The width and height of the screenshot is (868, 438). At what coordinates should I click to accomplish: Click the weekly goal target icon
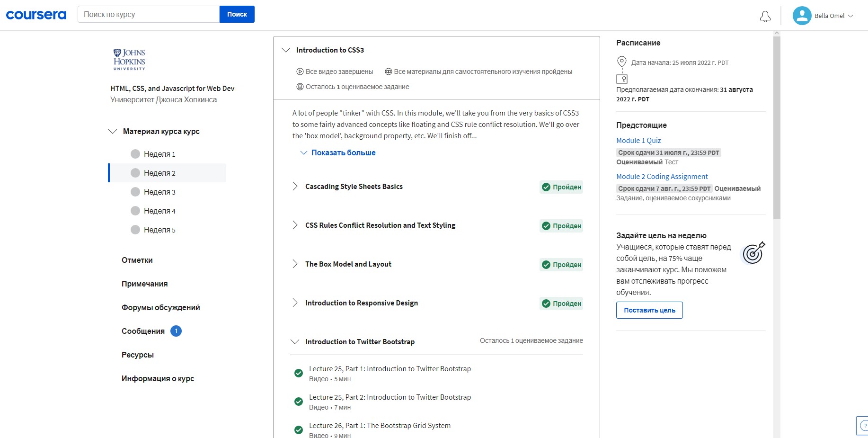pyautogui.click(x=754, y=253)
